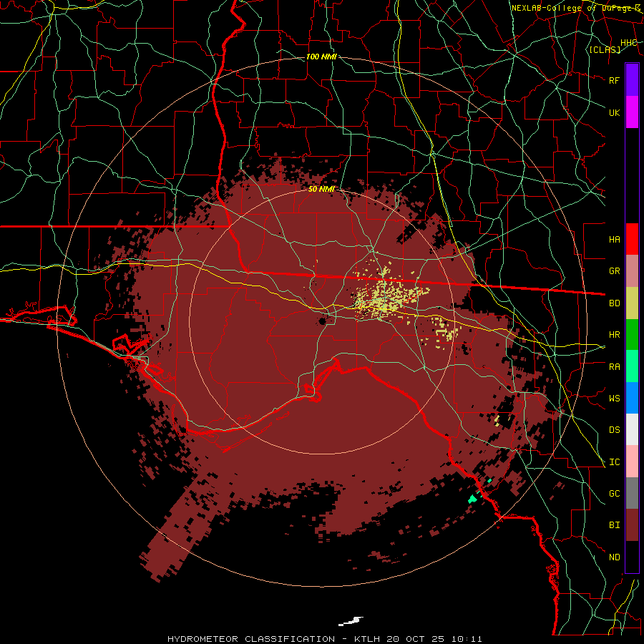Click the mint green RA echo near the coast

[473, 499]
